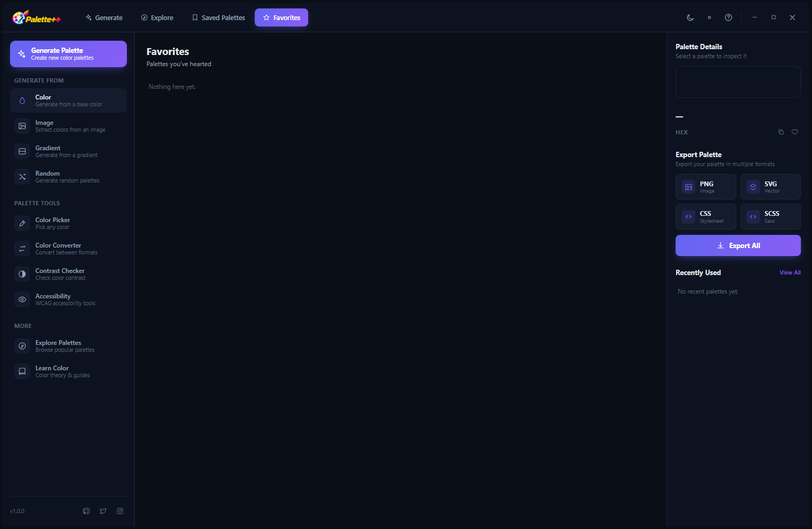Copy HEX value with copy icon
812x529 pixels.
781,132
